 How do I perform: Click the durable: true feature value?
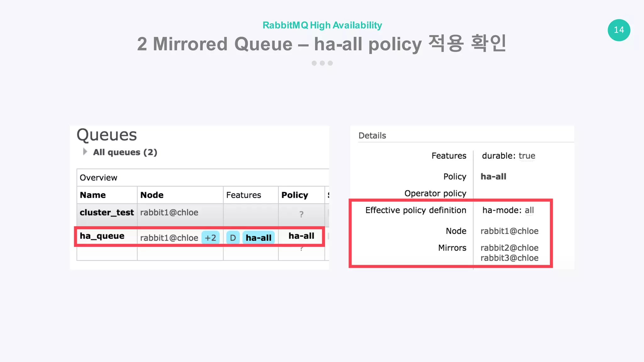(508, 156)
